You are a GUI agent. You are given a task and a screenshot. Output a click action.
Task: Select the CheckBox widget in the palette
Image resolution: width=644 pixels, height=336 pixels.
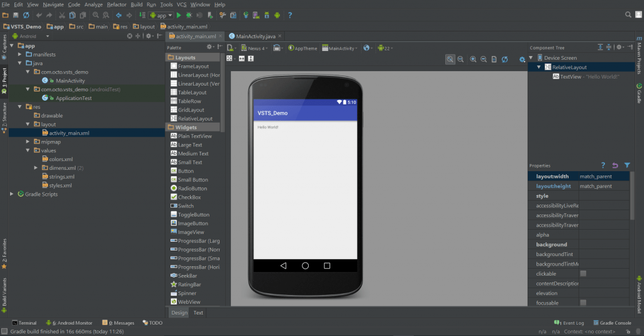(189, 197)
